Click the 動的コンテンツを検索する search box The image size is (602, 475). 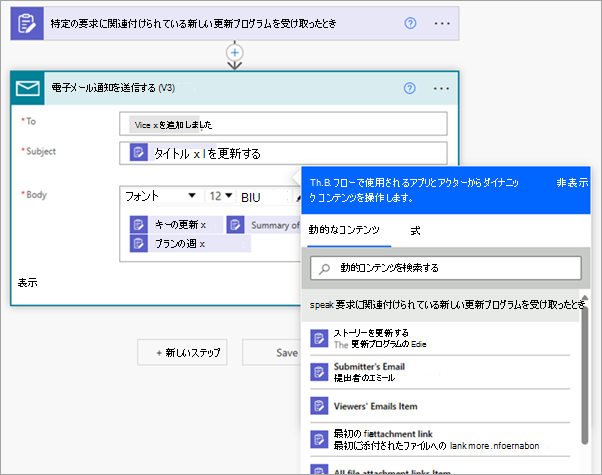[x=446, y=268]
